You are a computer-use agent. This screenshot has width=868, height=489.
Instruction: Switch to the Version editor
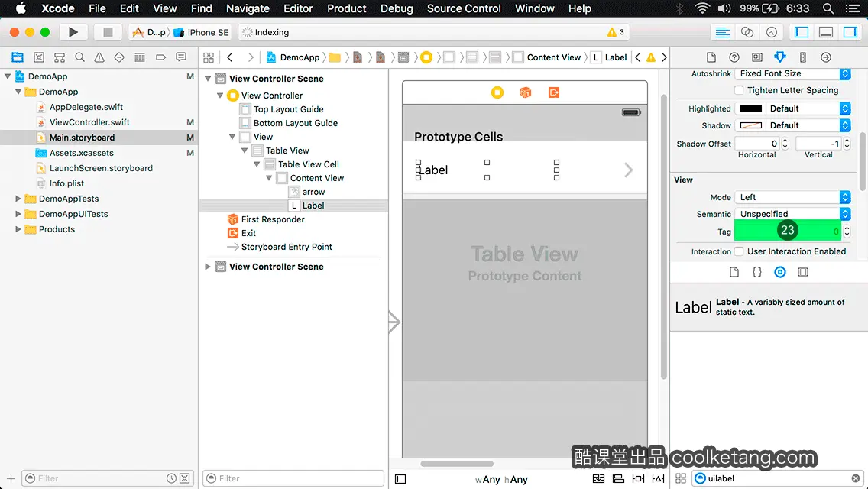coord(771,32)
